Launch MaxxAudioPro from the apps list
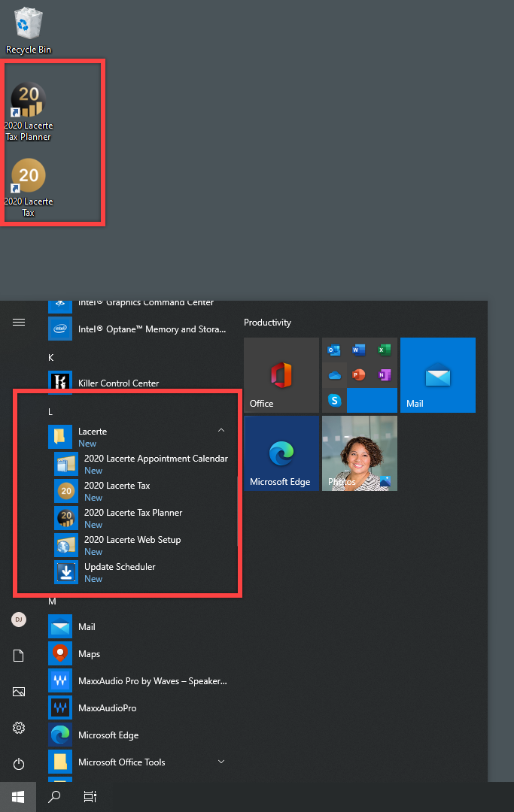 tap(138, 708)
